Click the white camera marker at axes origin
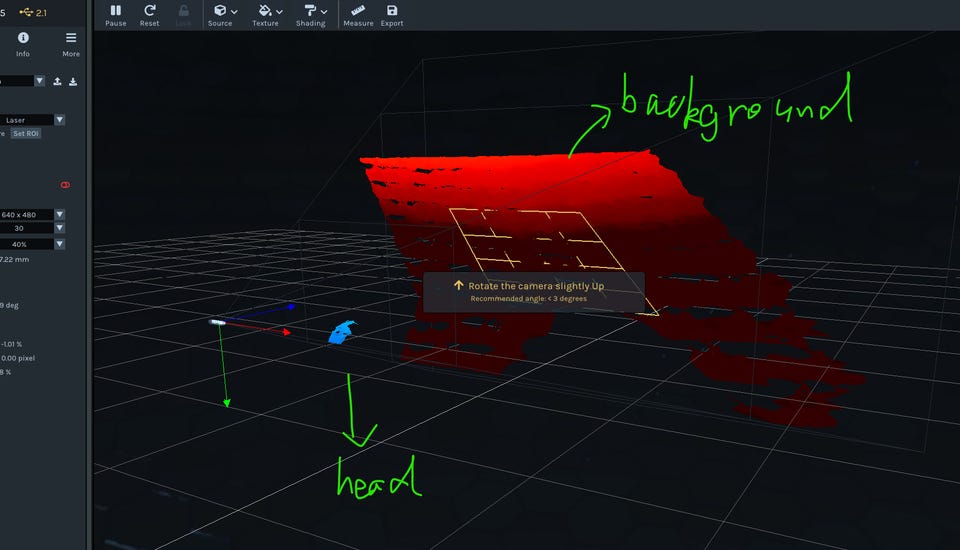This screenshot has width=960, height=550. [217, 322]
